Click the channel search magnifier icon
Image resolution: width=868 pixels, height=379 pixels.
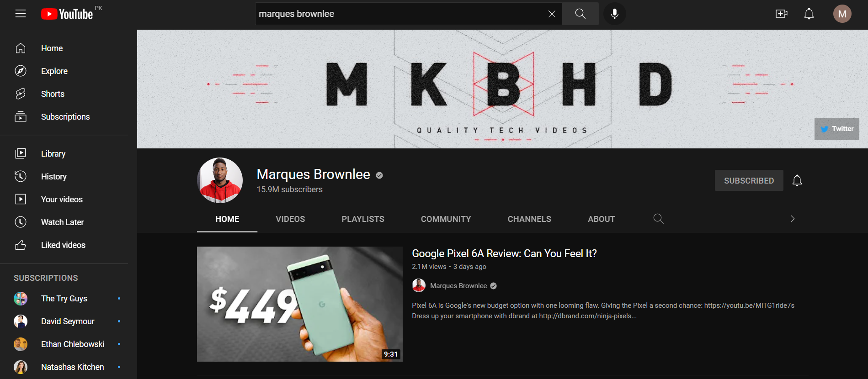(x=658, y=219)
